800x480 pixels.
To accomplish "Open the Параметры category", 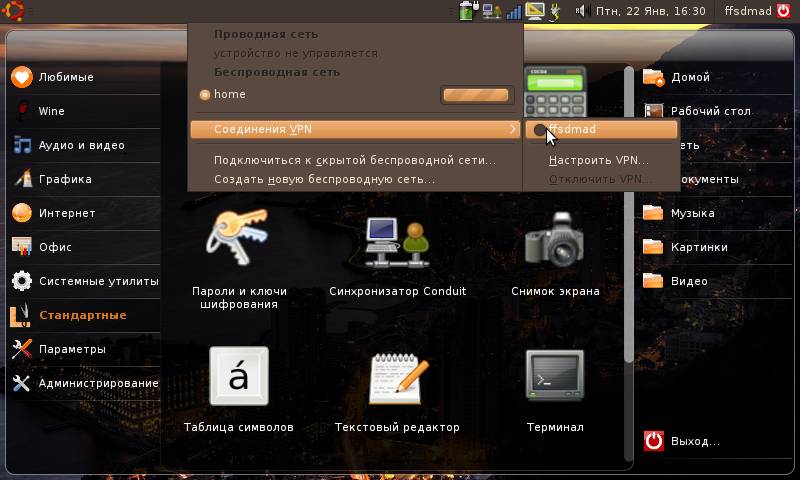I will coord(84,349).
